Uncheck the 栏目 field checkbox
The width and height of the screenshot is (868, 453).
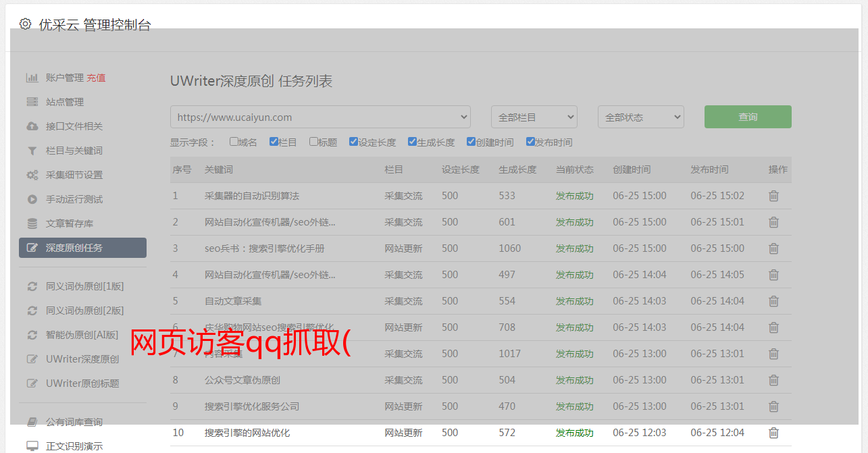coord(274,142)
